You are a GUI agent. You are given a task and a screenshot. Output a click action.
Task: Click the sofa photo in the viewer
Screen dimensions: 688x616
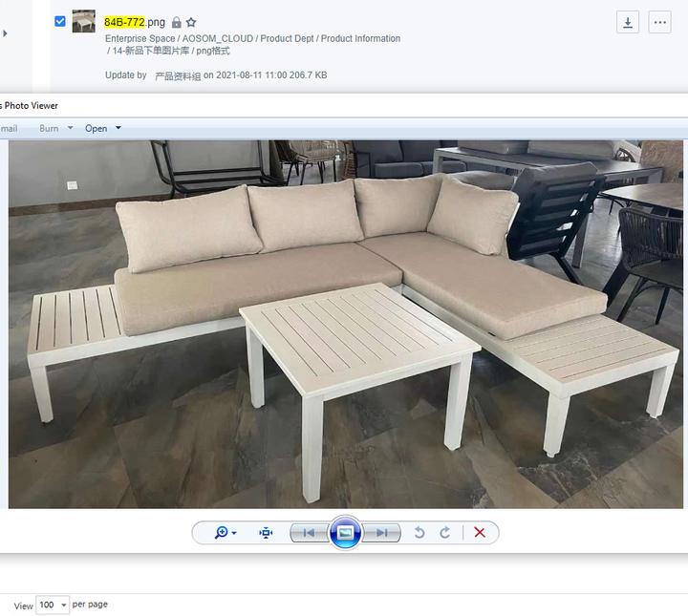point(343,325)
